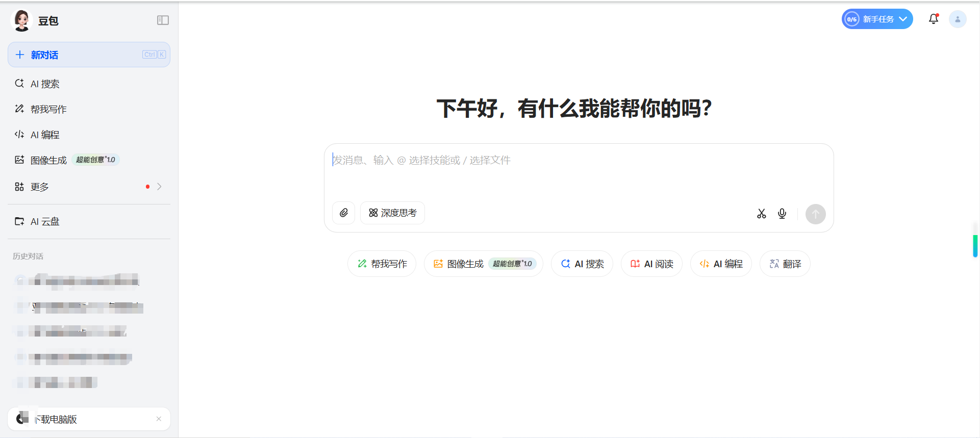The width and height of the screenshot is (980, 438).
Task: Click the Doubao avatar logo
Action: [21, 20]
